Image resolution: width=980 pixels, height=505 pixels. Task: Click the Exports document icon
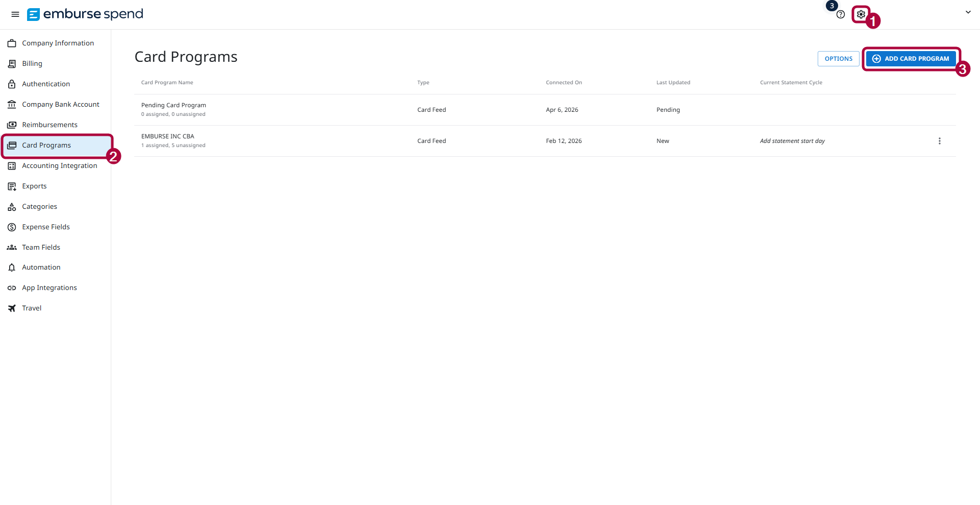(x=12, y=186)
